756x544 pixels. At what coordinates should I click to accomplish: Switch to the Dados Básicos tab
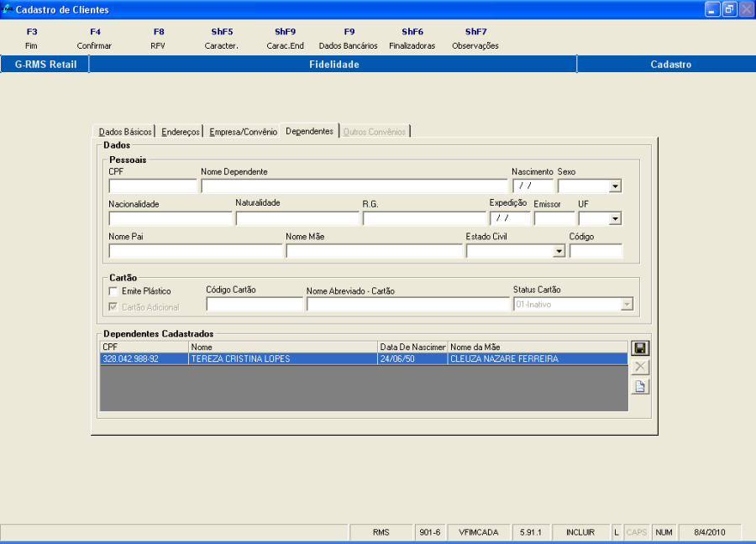pos(125,132)
